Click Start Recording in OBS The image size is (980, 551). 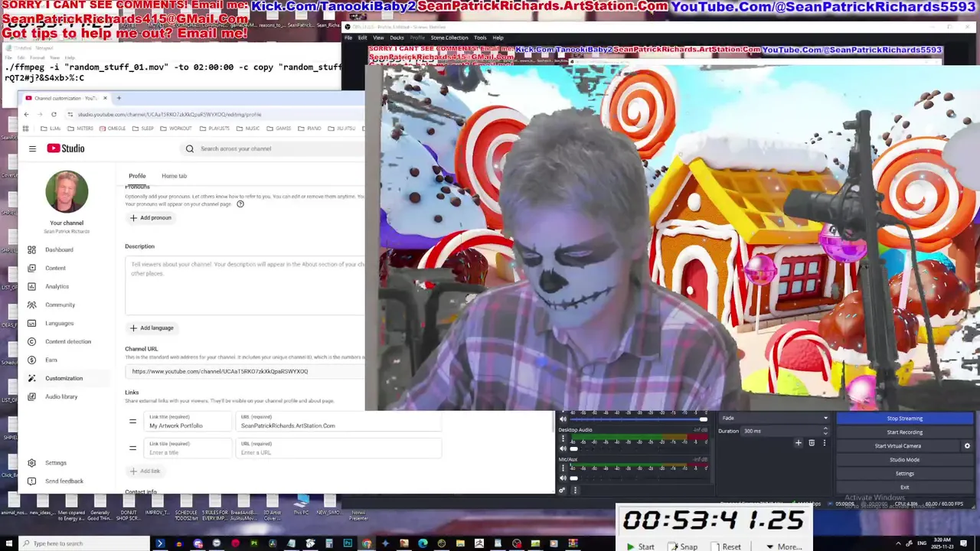click(x=904, y=432)
